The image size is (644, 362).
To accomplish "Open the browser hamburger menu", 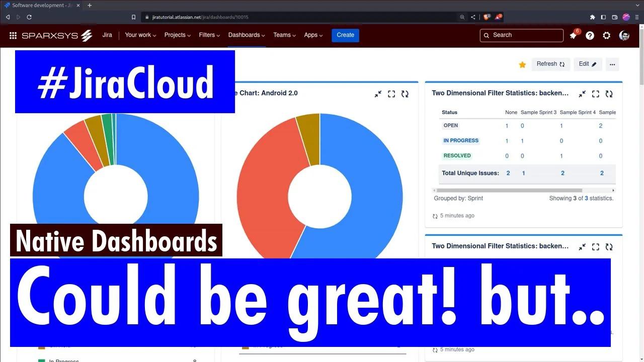I will (637, 17).
